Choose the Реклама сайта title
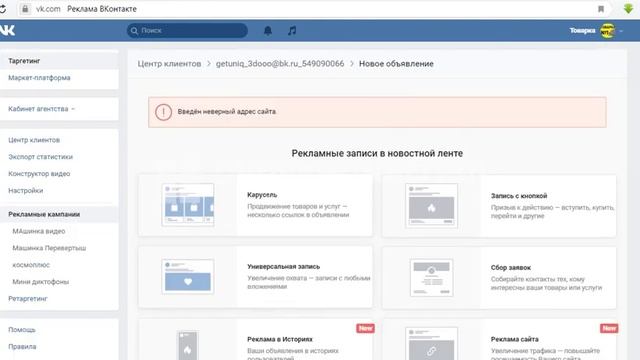The width and height of the screenshot is (640, 360). click(x=514, y=339)
